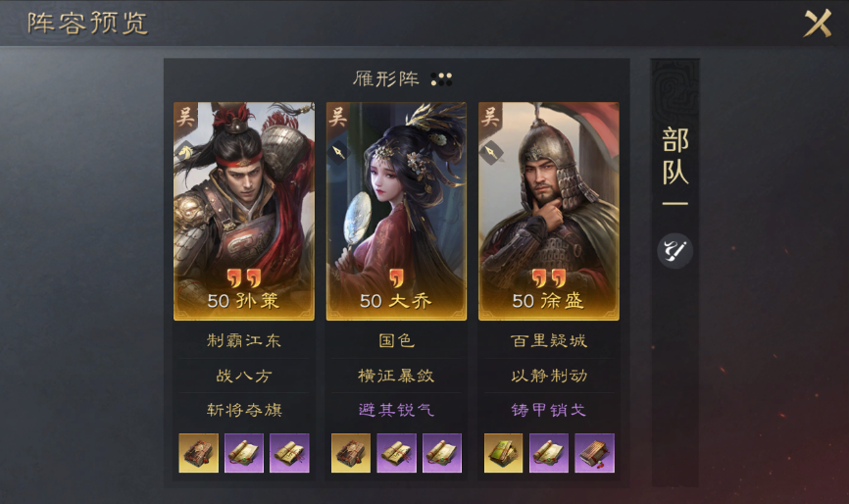View the 避其锐气 skill
849x504 pixels.
pyautogui.click(x=396, y=410)
